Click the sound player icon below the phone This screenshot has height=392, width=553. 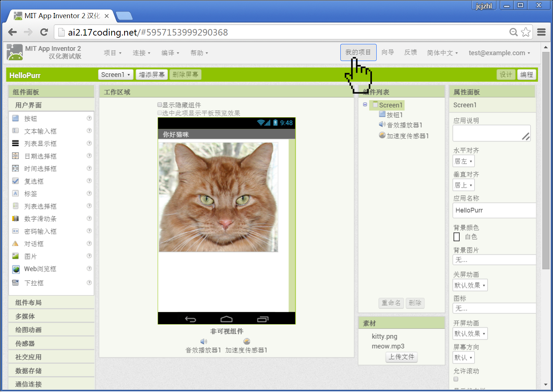coord(204,342)
